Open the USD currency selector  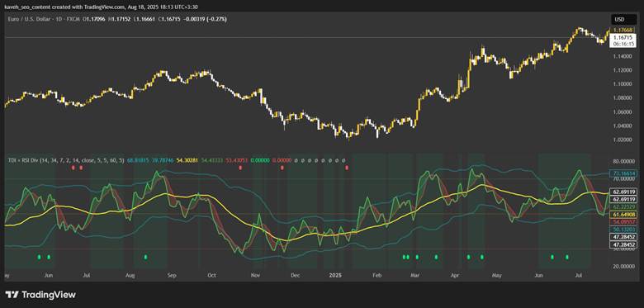click(x=619, y=19)
